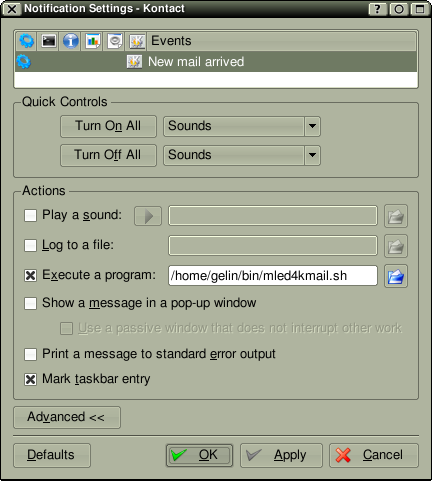Check Show a message in pop-up window
The height and width of the screenshot is (481, 432).
30,303
